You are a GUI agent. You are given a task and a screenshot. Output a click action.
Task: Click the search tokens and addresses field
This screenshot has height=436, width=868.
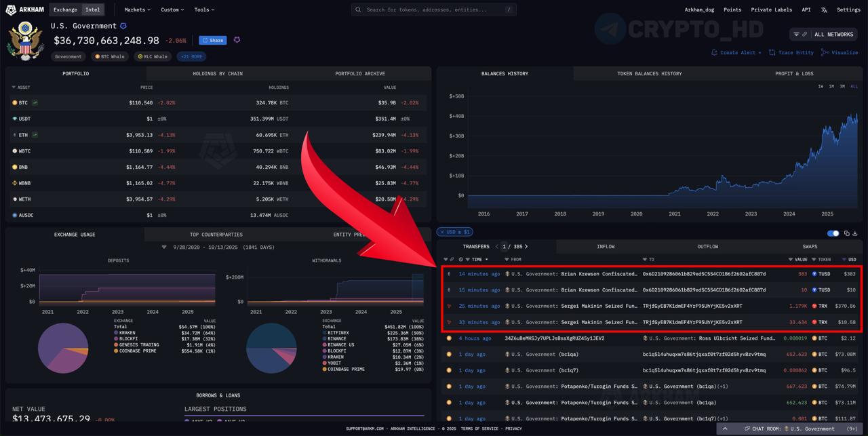point(434,9)
